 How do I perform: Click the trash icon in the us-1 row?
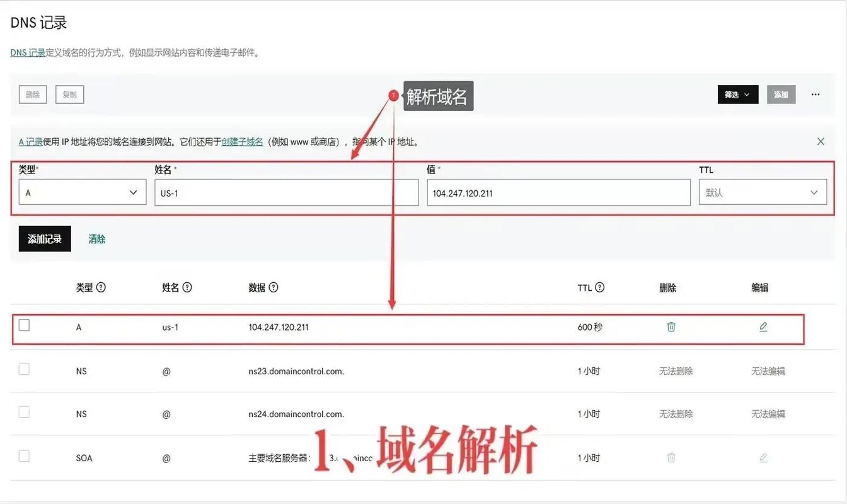(671, 326)
